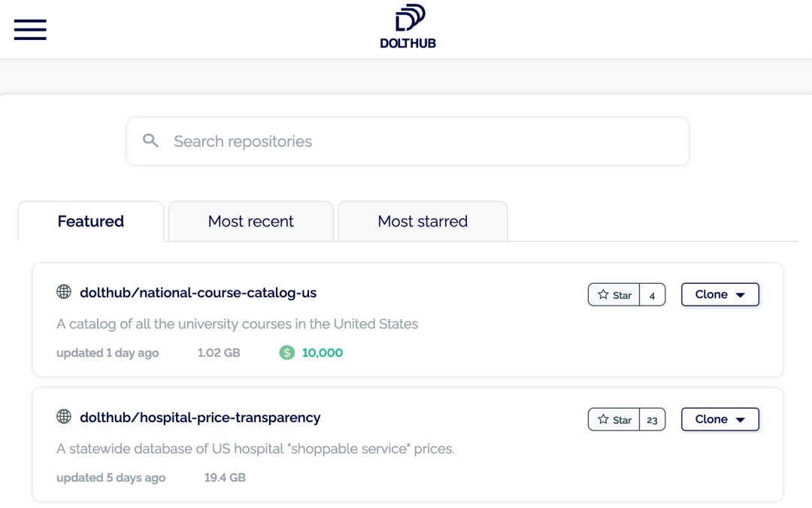
Task: Open the hamburger navigation menu
Action: (30, 29)
